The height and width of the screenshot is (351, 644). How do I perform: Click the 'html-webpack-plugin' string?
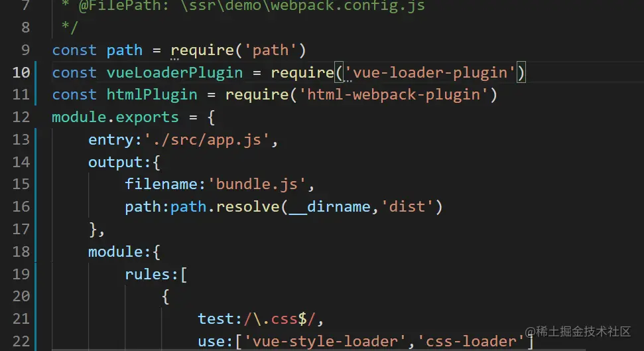[393, 95]
